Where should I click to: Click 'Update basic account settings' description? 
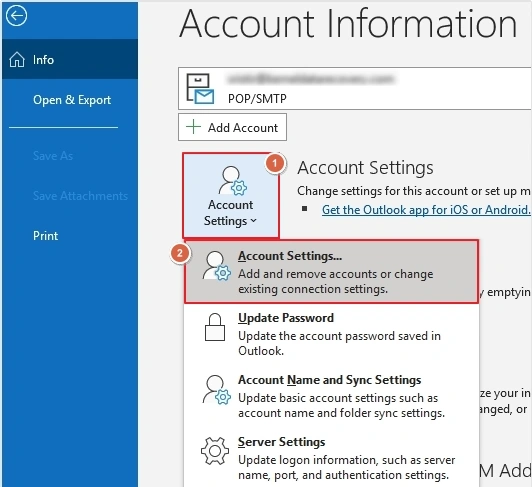[x=341, y=405]
